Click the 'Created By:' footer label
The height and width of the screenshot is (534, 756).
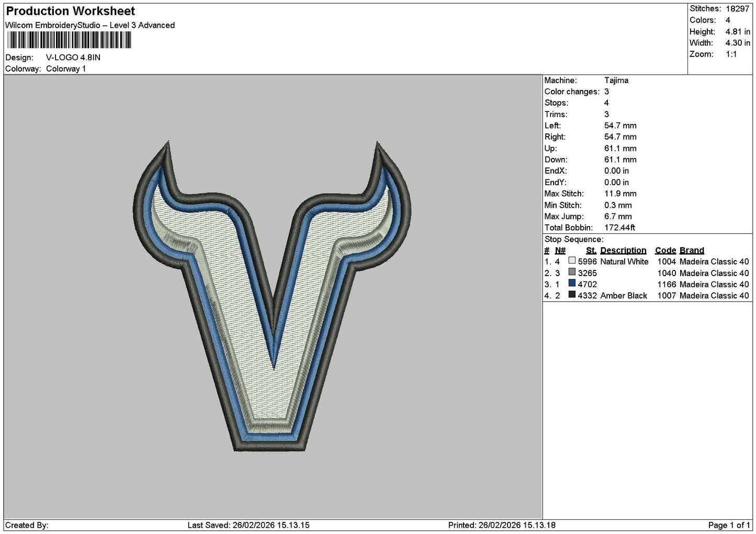point(27,525)
